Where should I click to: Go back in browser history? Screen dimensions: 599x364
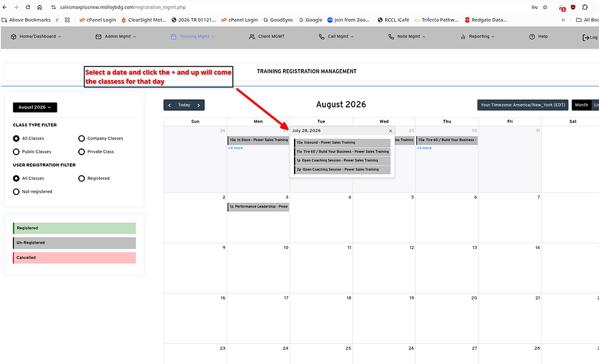tap(5, 7)
